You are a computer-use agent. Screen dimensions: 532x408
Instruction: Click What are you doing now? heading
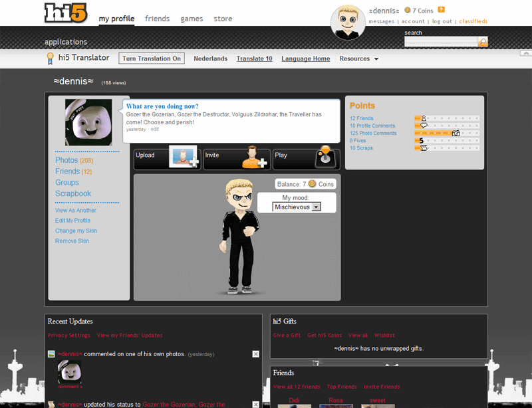tap(162, 106)
